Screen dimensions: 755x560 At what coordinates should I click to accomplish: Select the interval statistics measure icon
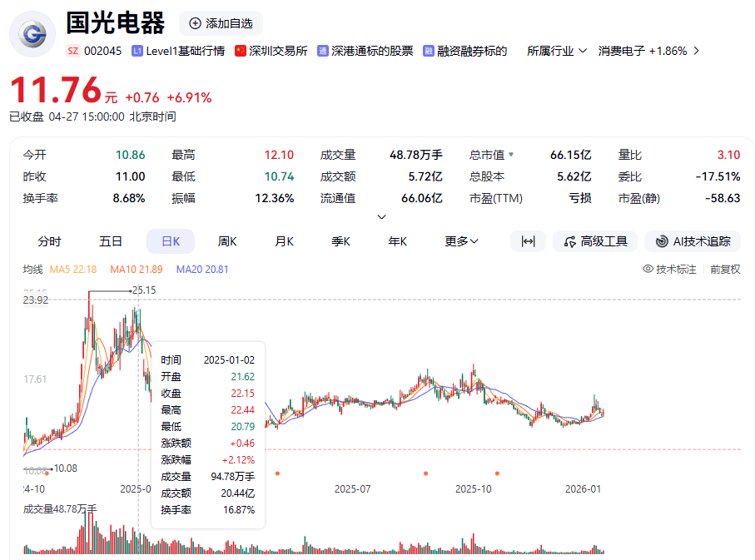pyautogui.click(x=528, y=240)
